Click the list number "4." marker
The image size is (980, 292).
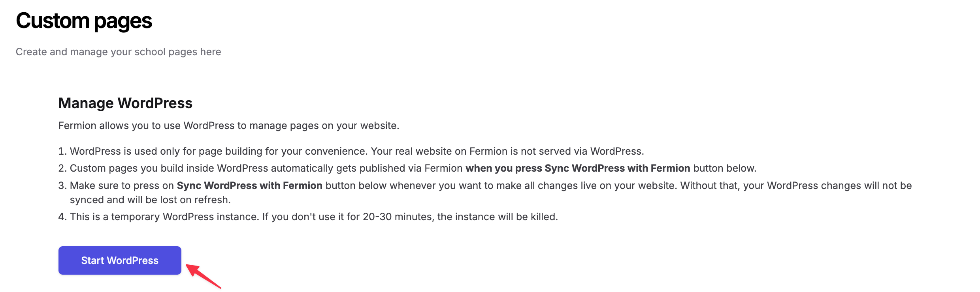tap(62, 217)
